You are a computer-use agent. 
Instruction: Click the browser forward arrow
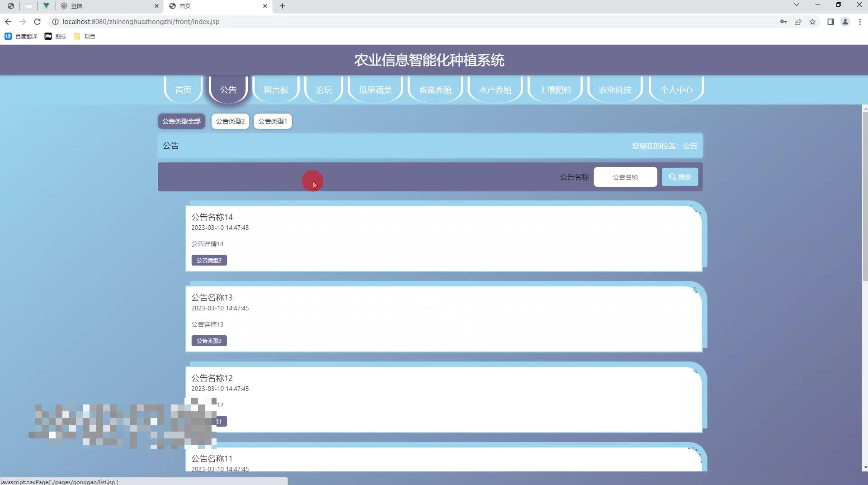[x=23, y=22]
